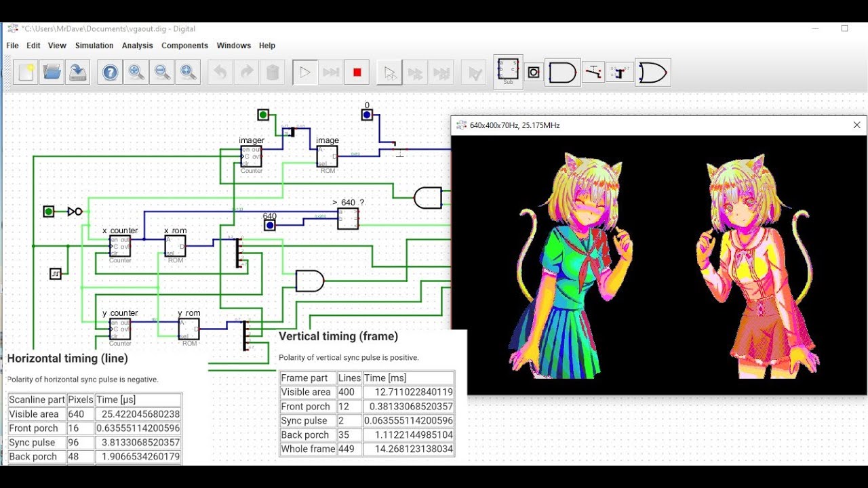Click the clock input component
Image resolution: width=868 pixels, height=488 pixels.
pyautogui.click(x=56, y=274)
